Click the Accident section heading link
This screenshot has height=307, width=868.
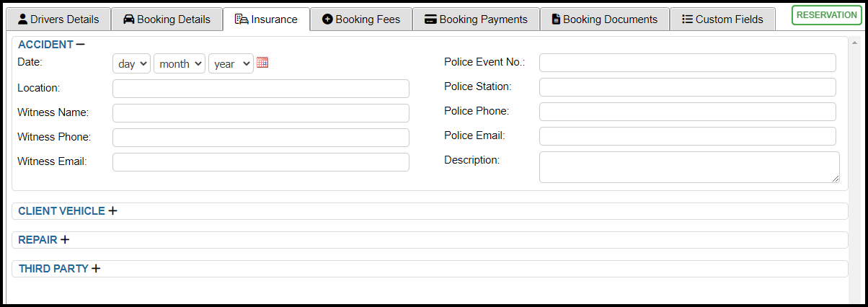pyautogui.click(x=45, y=45)
